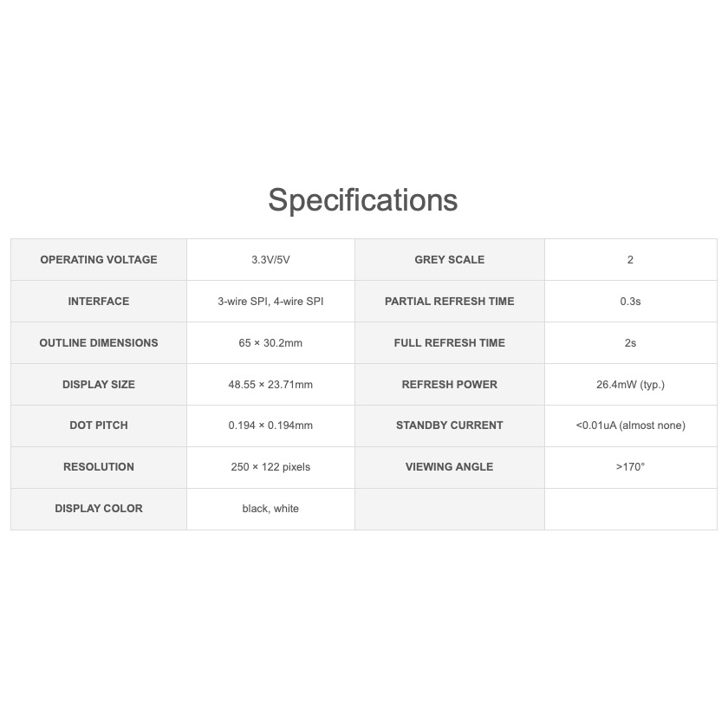Select the INTERFACE label cell
728x728 pixels.
(99, 302)
